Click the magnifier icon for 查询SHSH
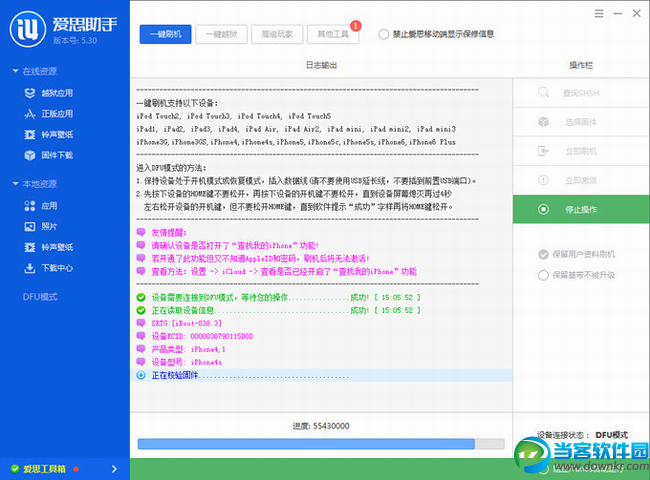This screenshot has height=480, width=650. point(543,92)
